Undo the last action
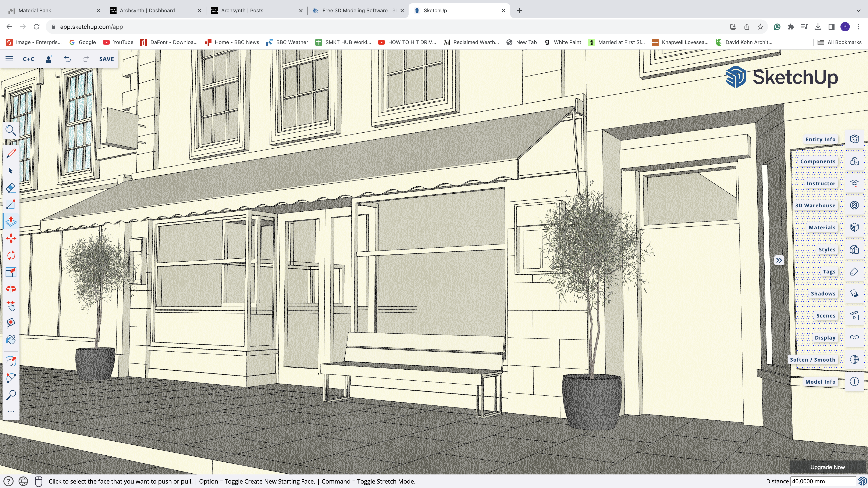This screenshot has height=488, width=868. click(67, 59)
